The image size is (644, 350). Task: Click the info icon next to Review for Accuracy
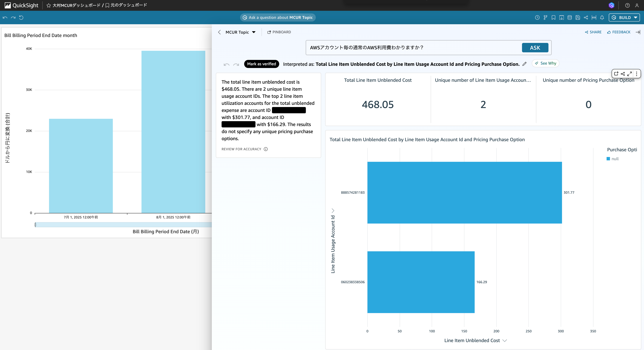pos(266,149)
